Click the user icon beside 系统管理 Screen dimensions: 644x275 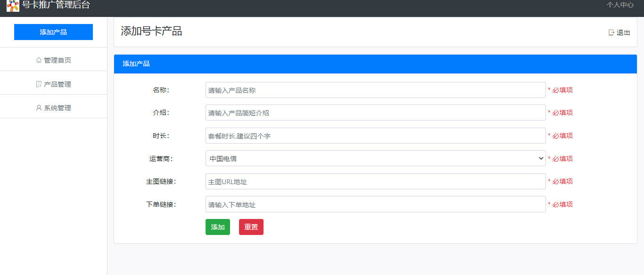pos(39,108)
